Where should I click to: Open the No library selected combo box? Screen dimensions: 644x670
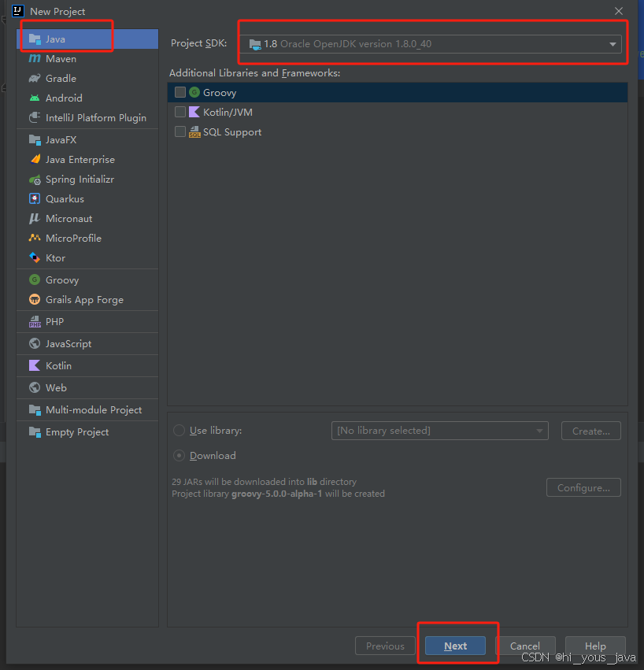(x=440, y=431)
